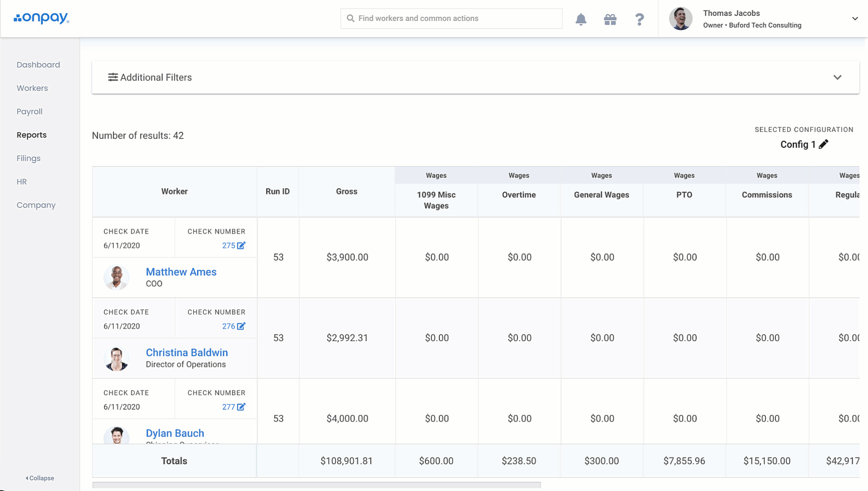This screenshot has height=491, width=868.
Task: Click total overtime $238.50
Action: click(519, 461)
